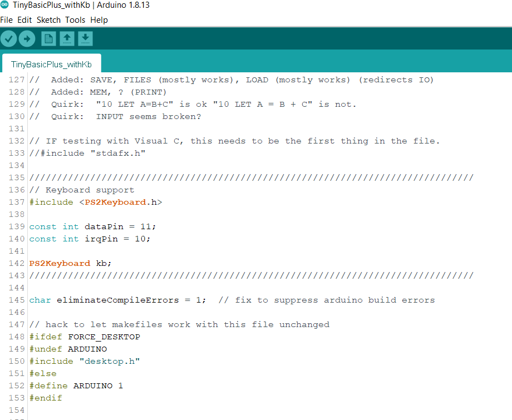The height and width of the screenshot is (420, 512).
Task: Select the TinyBasicPlus_withKb tab
Action: coord(51,64)
